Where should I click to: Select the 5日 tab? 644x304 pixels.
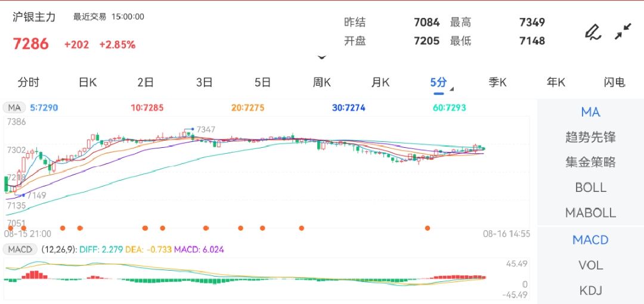(262, 82)
